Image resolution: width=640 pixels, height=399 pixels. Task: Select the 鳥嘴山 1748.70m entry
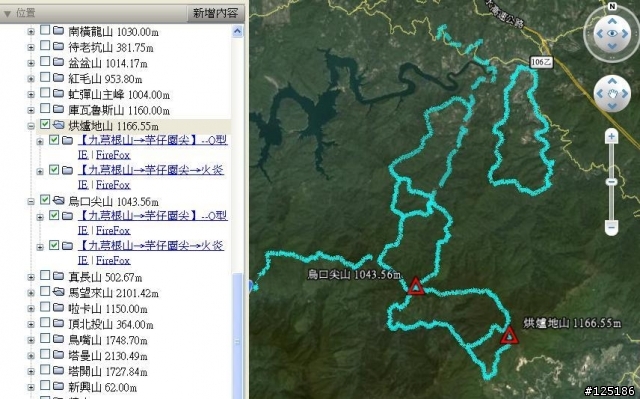[108, 340]
